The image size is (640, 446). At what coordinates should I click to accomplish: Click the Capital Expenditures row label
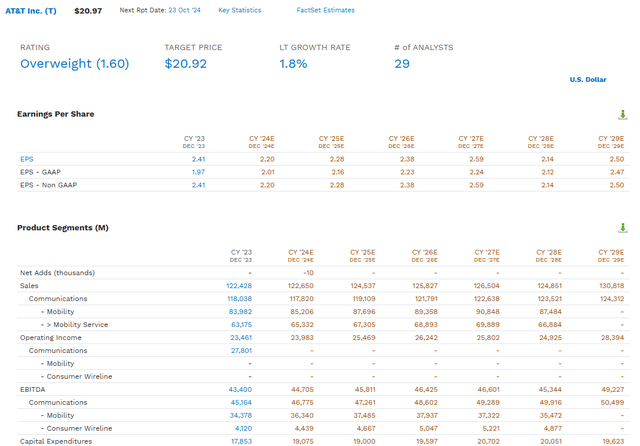(x=56, y=442)
